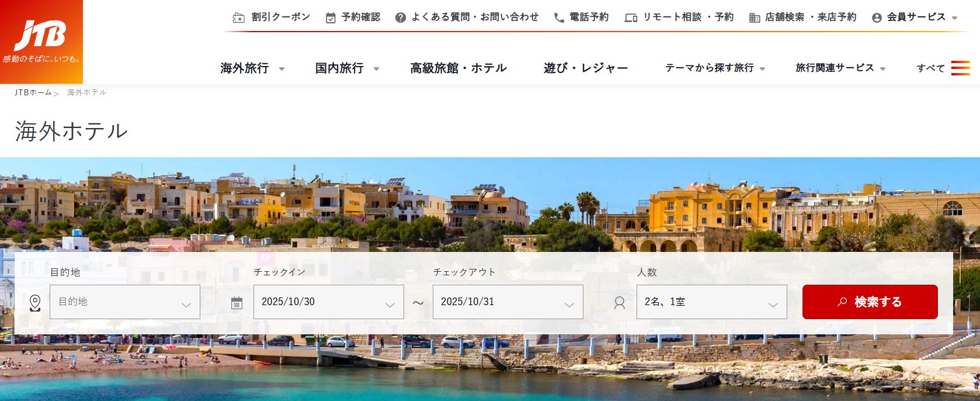The height and width of the screenshot is (401, 980).
Task: Click the JTB logo
Action: point(41,42)
